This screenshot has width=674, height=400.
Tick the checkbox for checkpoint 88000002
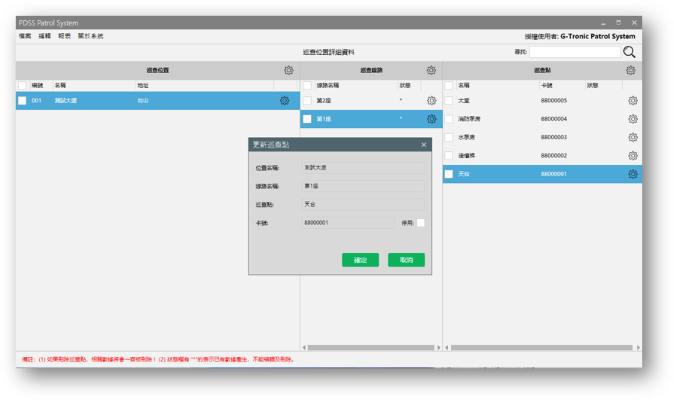[449, 156]
